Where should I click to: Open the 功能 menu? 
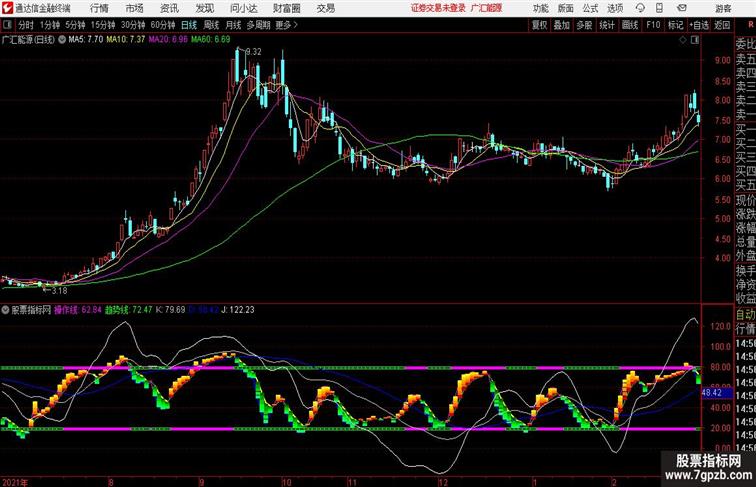pyautogui.click(x=541, y=8)
